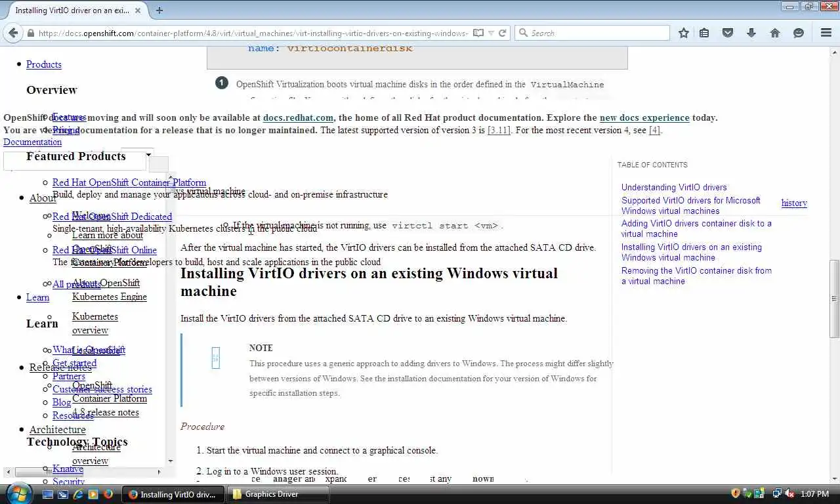Screen dimensions: 840x504
Task: Click sidebar horizontal scrollbar right arrow
Action: (159, 472)
